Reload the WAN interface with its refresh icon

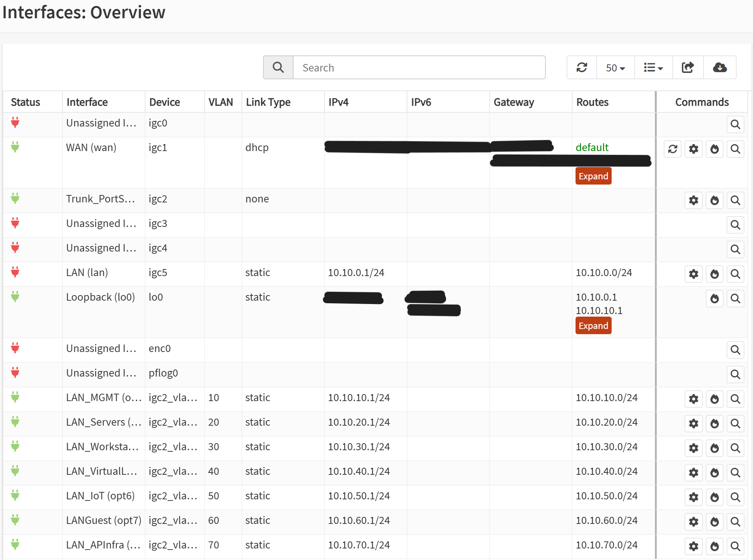[x=672, y=149]
